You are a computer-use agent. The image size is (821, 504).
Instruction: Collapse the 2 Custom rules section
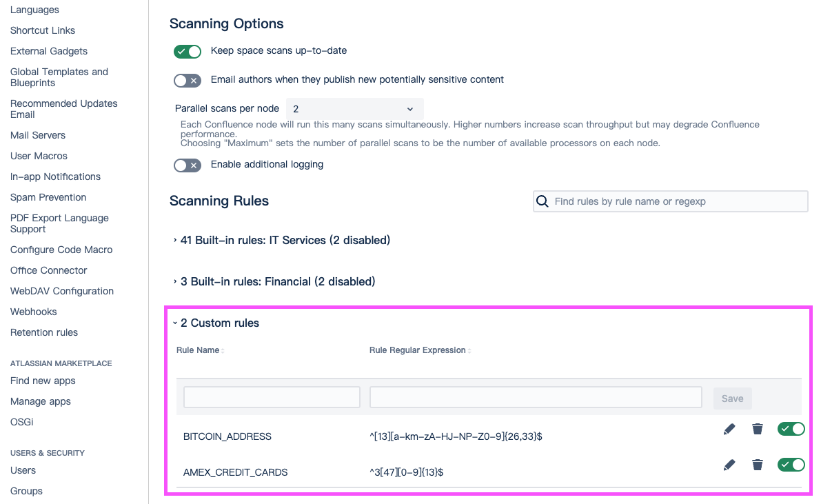pos(219,323)
